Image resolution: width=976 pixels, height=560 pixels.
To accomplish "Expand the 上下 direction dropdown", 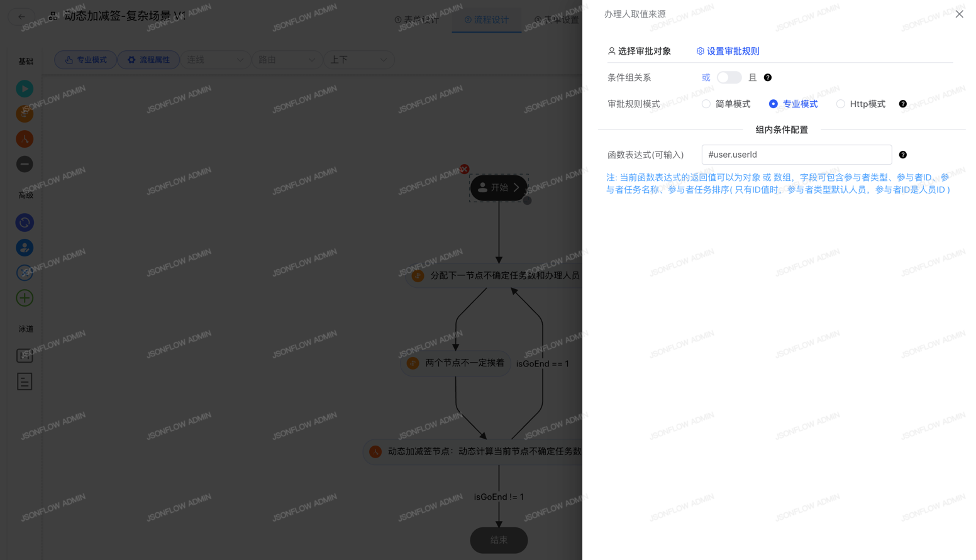I will click(x=358, y=60).
